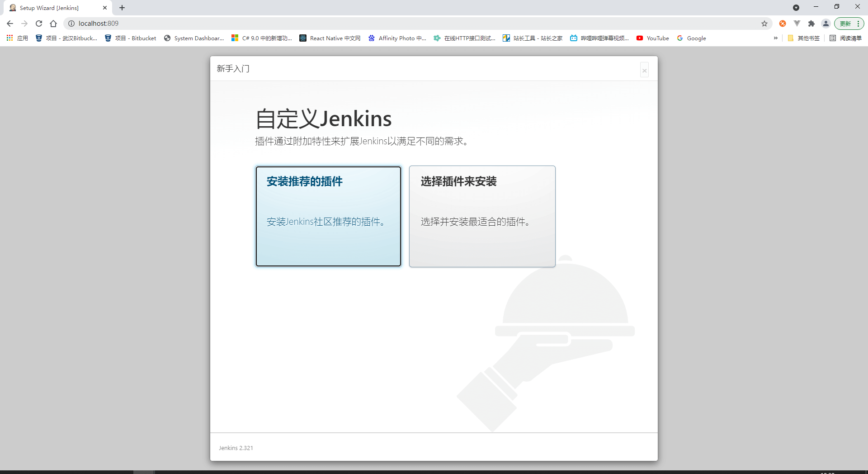Open the C# 9.0 中的新增功... bookmark
This screenshot has height=474, width=868.
pos(262,38)
